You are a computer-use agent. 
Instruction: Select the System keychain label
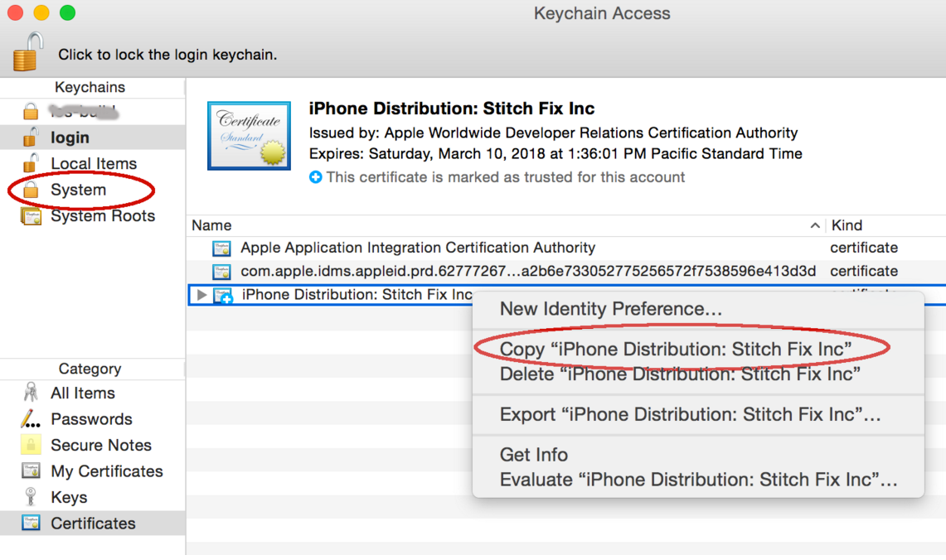coord(79,189)
